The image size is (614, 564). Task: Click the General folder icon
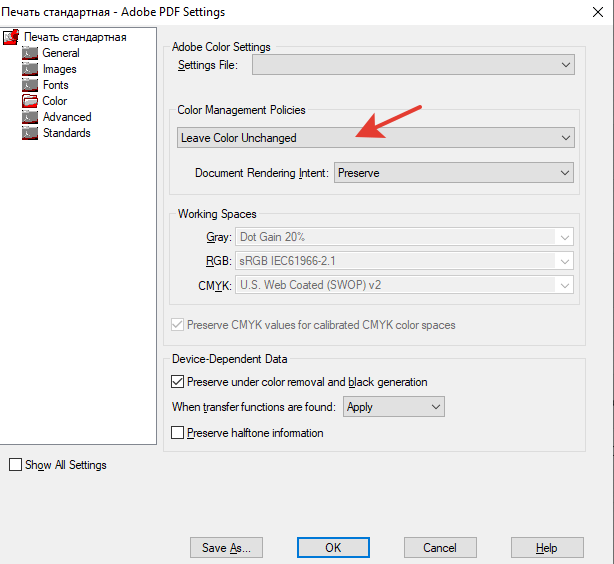click(x=30, y=53)
